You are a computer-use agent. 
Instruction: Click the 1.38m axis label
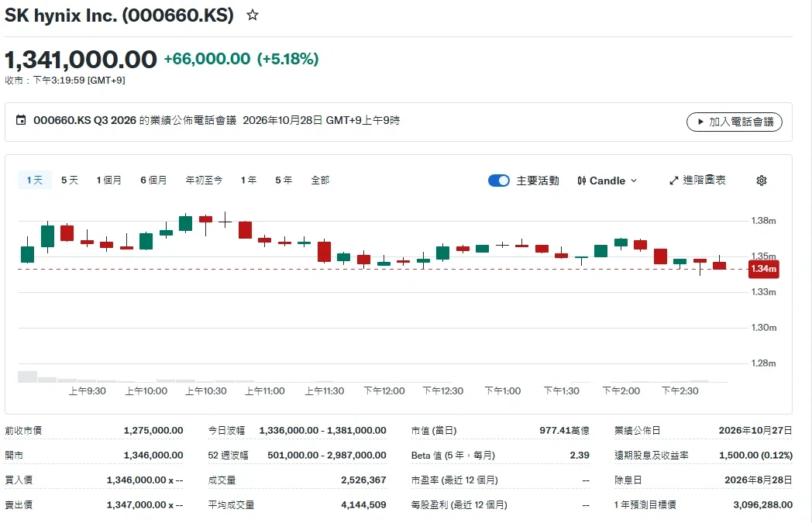pos(764,221)
